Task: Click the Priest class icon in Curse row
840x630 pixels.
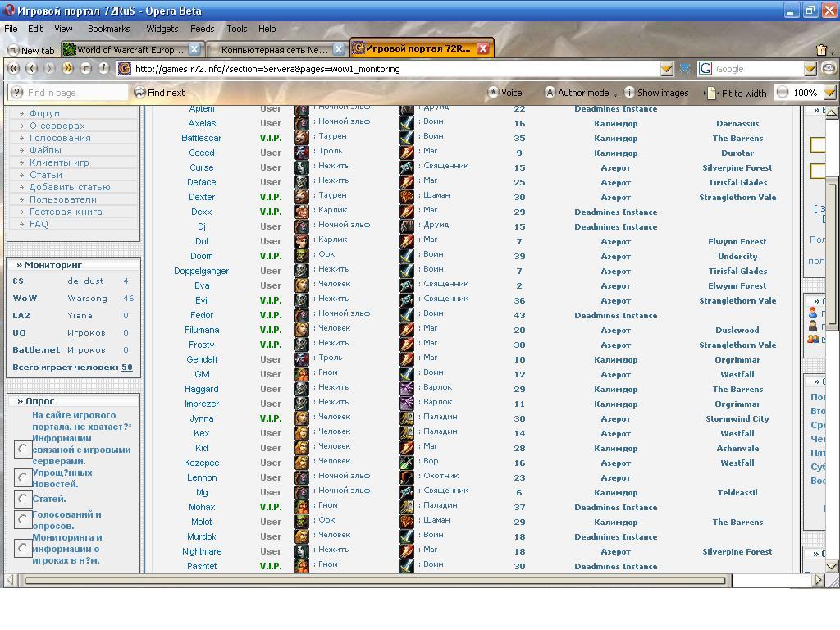Action: [x=407, y=167]
